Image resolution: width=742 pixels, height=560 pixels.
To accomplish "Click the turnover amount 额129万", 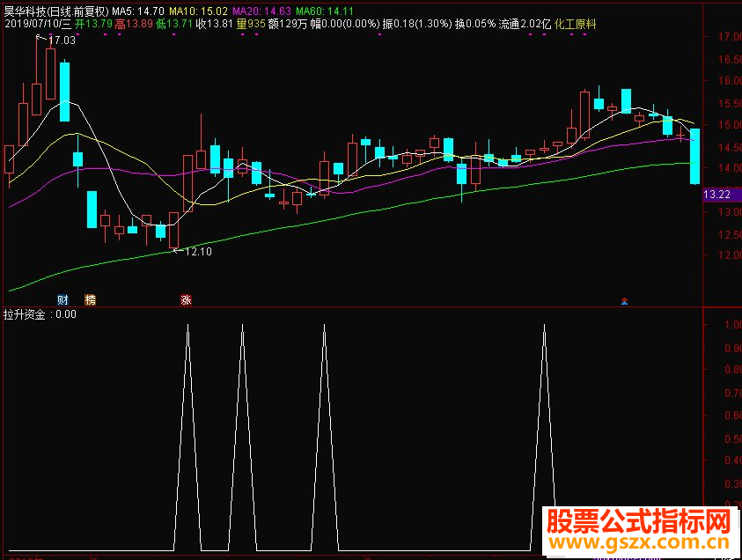I will [288, 24].
